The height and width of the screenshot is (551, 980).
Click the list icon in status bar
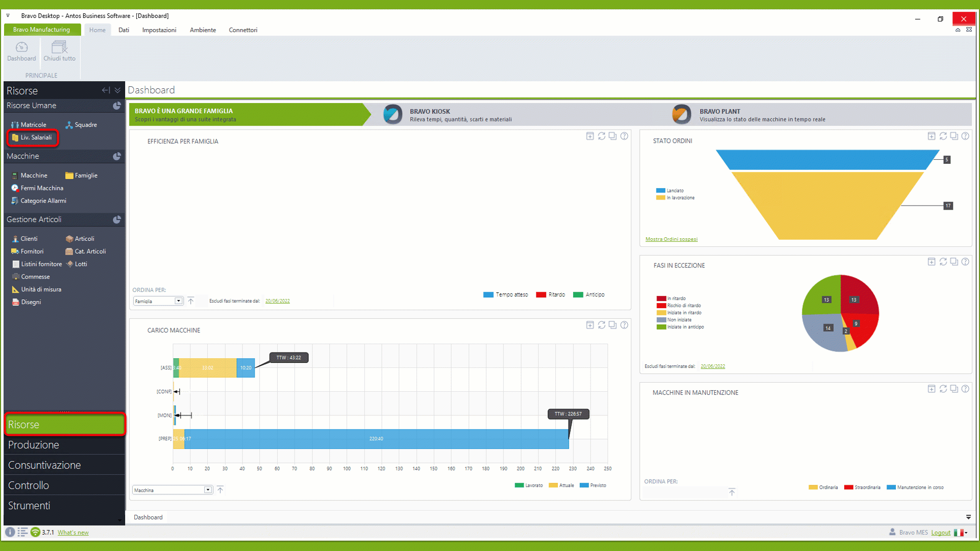[x=22, y=532]
